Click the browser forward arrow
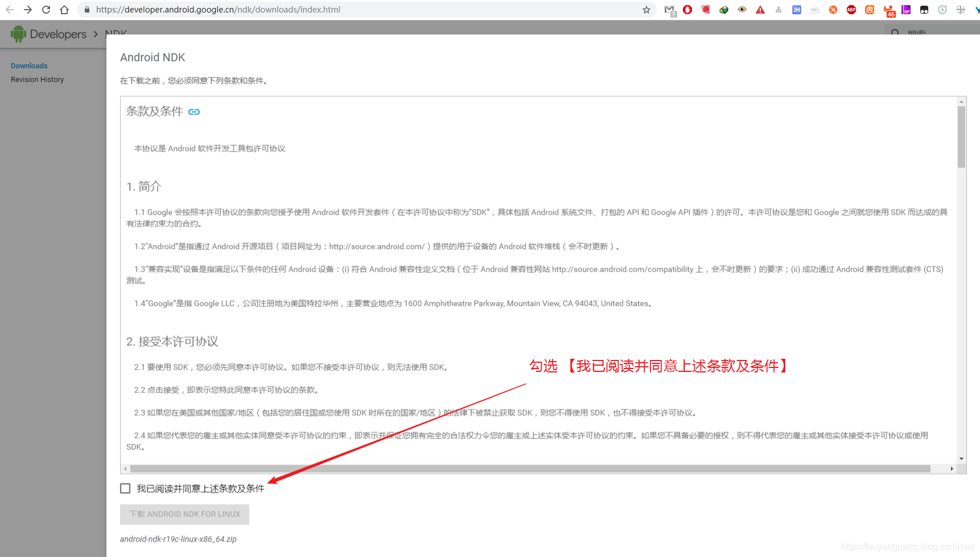This screenshot has height=557, width=980. (28, 10)
